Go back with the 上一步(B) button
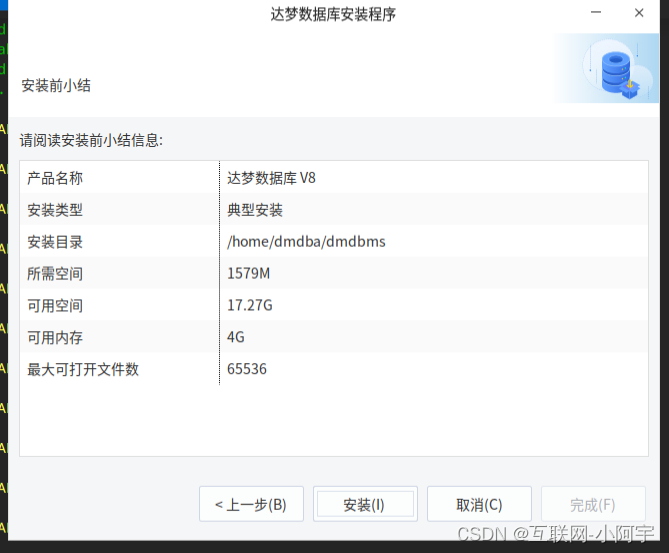The image size is (669, 553). point(251,504)
